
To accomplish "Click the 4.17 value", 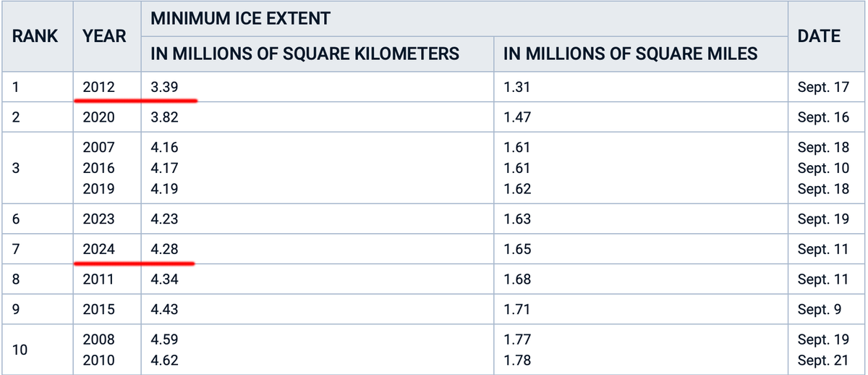I will coord(164,168).
